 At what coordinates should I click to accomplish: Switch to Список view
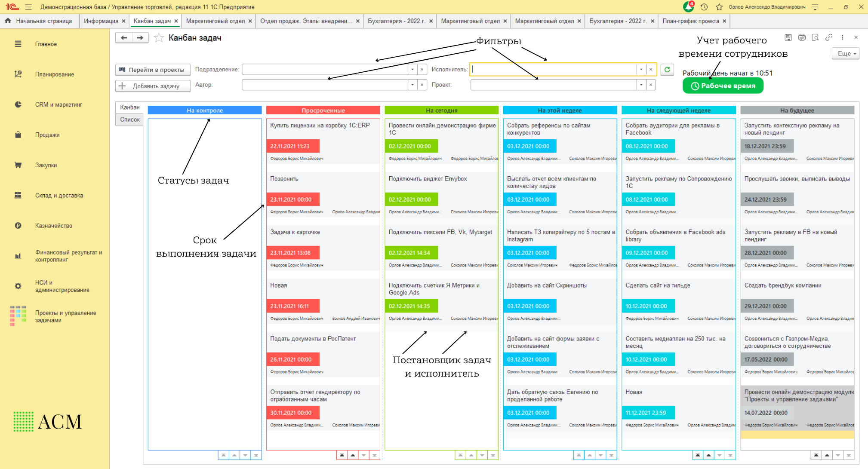point(129,120)
